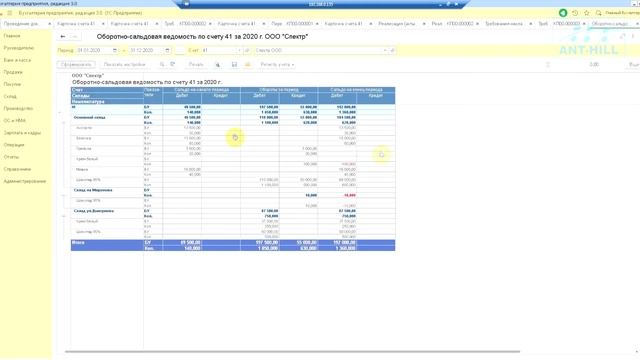Open the history clock icon

575,13
